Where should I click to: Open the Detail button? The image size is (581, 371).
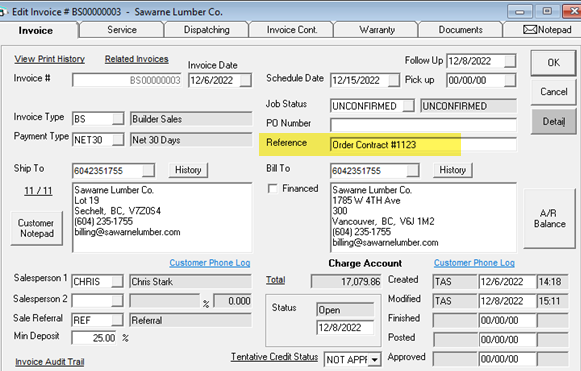pos(553,121)
